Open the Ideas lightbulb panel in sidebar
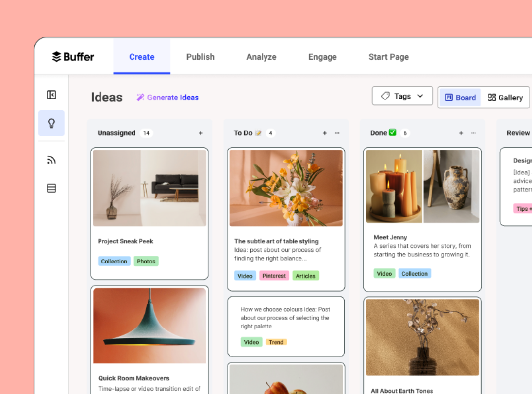 pyautogui.click(x=51, y=124)
